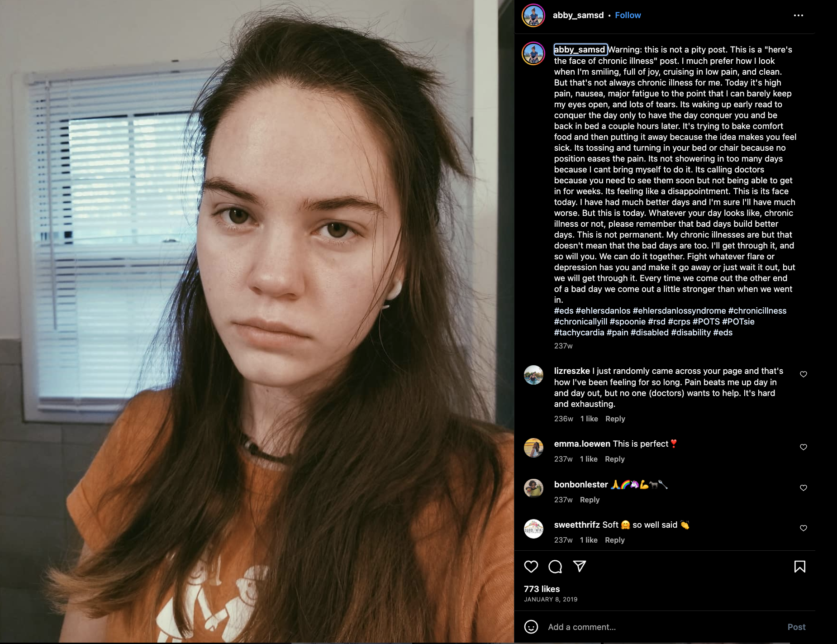The height and width of the screenshot is (644, 837).
Task: Open #chronicillness hashtag link
Action: (757, 311)
